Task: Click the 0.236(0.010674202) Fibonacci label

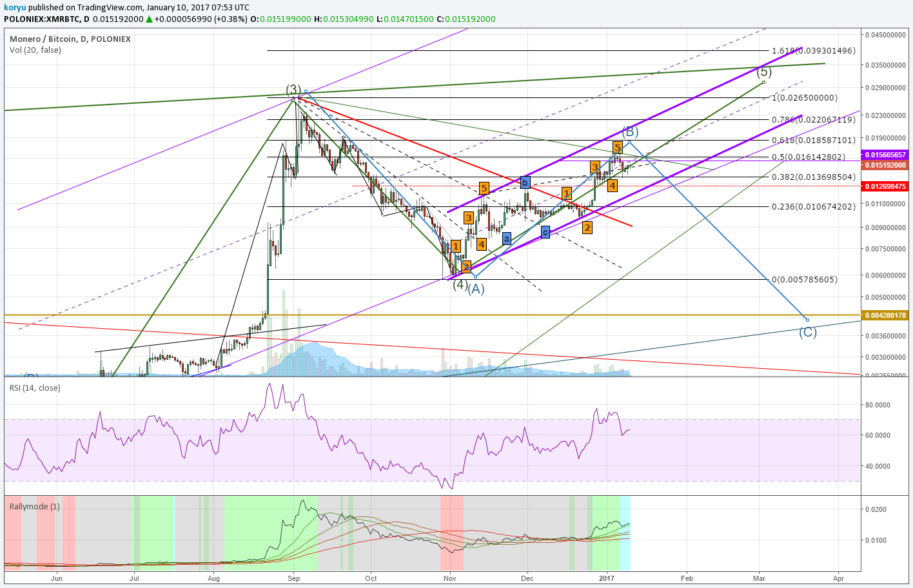Action: 814,207
